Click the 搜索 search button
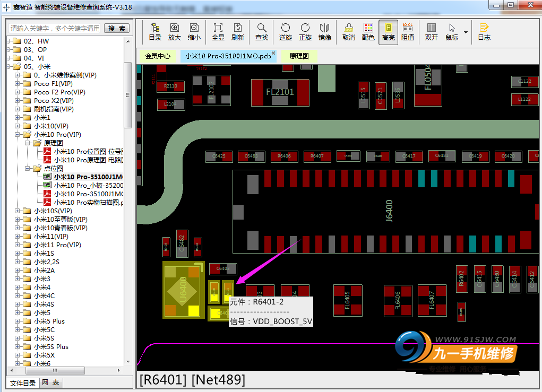The height and width of the screenshot is (392, 542). (117, 28)
